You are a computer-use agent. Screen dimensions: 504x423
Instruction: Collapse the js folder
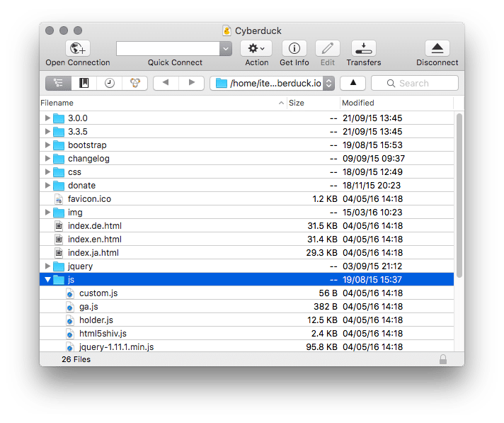click(47, 280)
